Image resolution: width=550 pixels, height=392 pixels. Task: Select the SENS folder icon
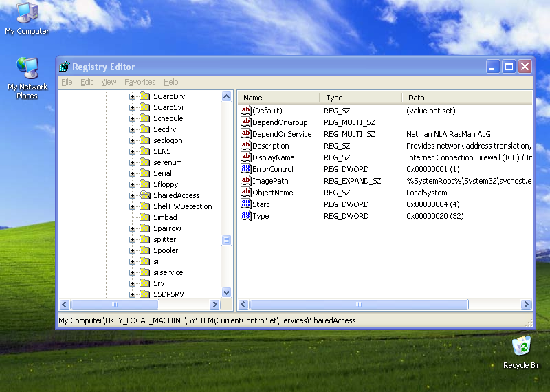[x=144, y=151]
